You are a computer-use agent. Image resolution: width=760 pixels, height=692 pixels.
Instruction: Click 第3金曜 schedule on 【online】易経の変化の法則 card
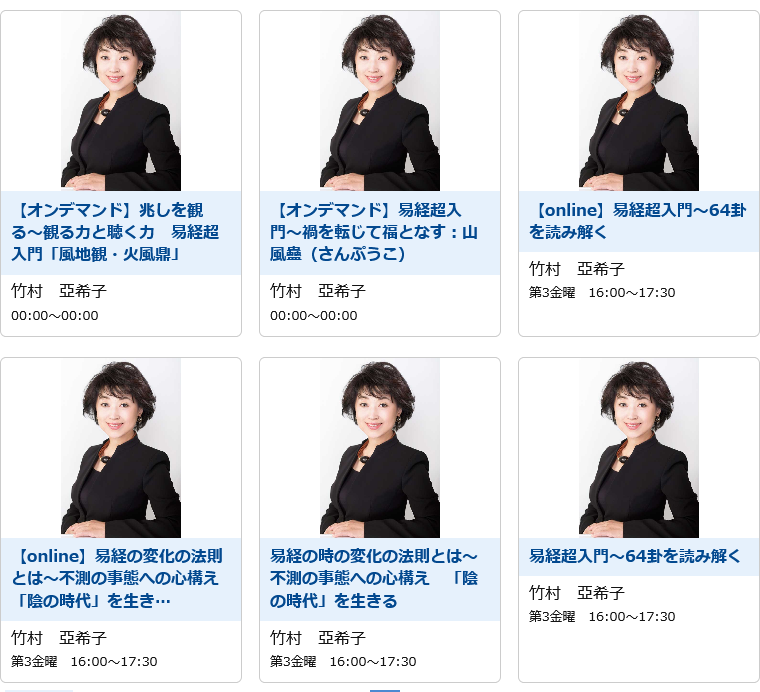click(84, 661)
